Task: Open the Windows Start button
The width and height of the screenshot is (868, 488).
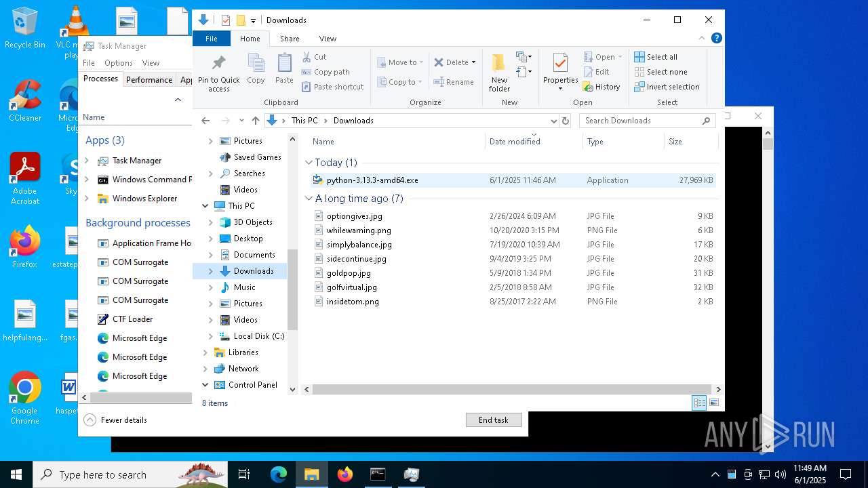Action: (x=16, y=474)
